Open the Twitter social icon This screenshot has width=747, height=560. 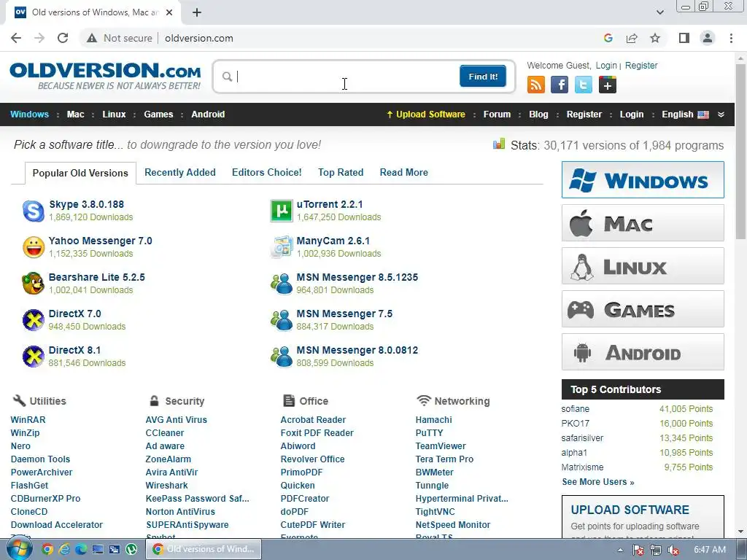click(583, 85)
